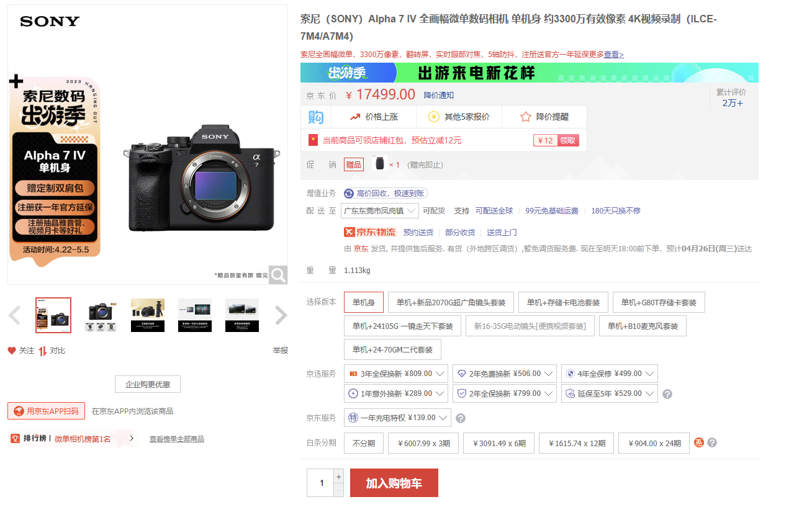The height and width of the screenshot is (507, 812).
Task: Select the fourth product thumbnail
Action: [195, 315]
